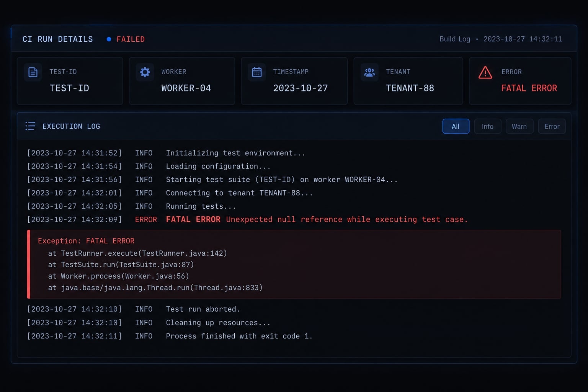The height and width of the screenshot is (392, 588).
Task: Click timestamp [2023-10-27 14:32:09]
Action: click(74, 219)
